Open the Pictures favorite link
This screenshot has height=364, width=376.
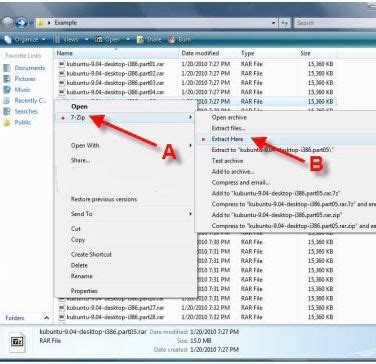point(25,79)
